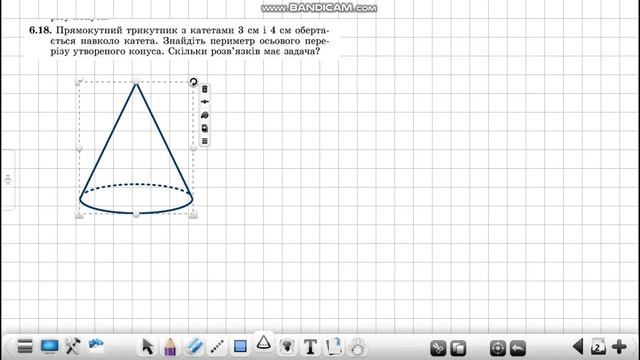Click the left middle handle of the cone
The height and width of the screenshot is (360, 640).
[x=79, y=148]
